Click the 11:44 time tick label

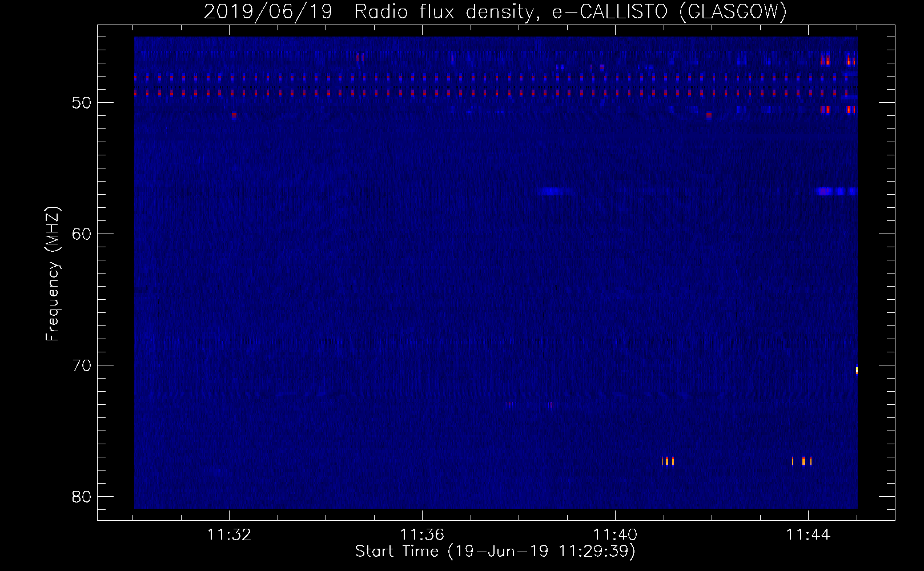(808, 535)
